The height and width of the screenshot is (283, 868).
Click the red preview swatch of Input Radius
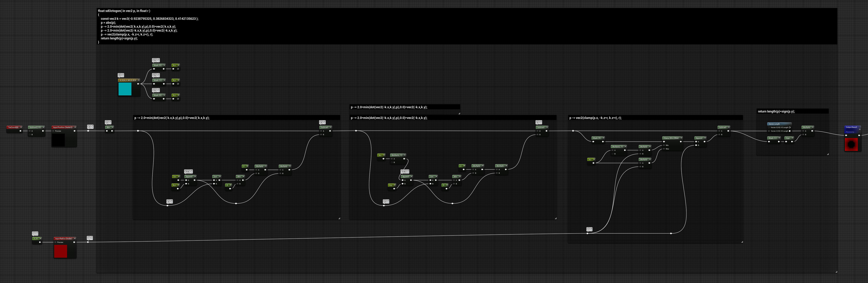[x=61, y=251]
